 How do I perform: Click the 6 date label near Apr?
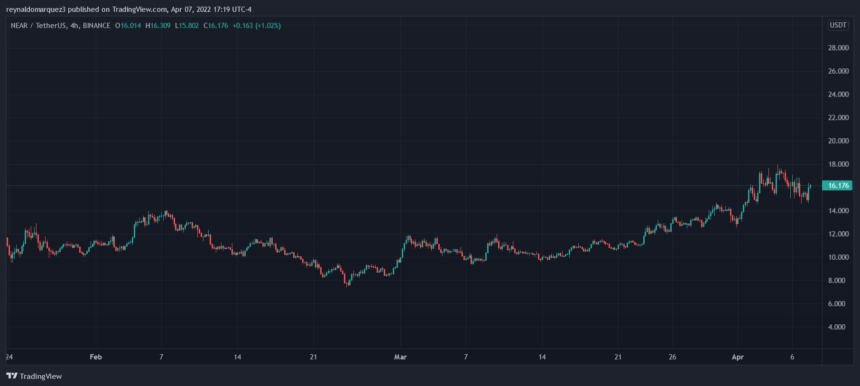[793, 357]
